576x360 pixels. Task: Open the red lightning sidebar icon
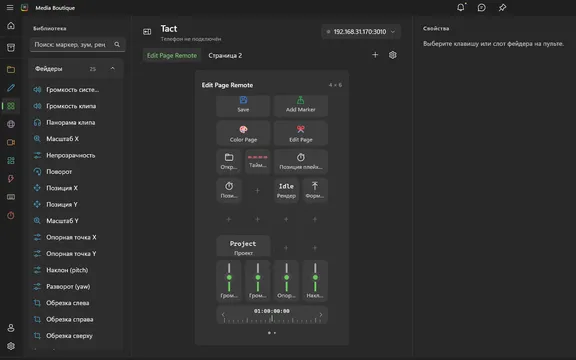point(11,179)
